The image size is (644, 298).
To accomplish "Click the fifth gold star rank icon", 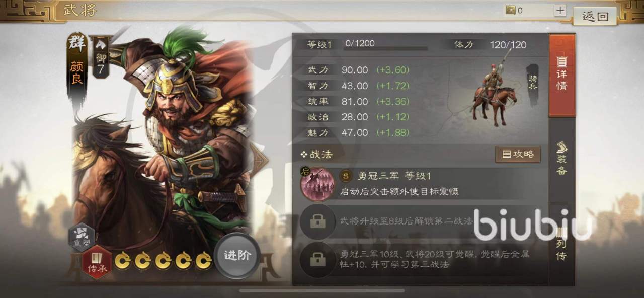I will pos(203,260).
